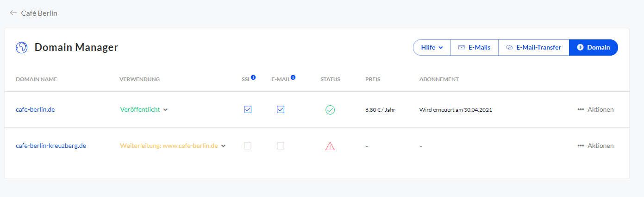This screenshot has height=197, width=644.
Task: Enable SSL checkbox for cafe-berlin-kreuzberg.de
Action: [x=248, y=146]
